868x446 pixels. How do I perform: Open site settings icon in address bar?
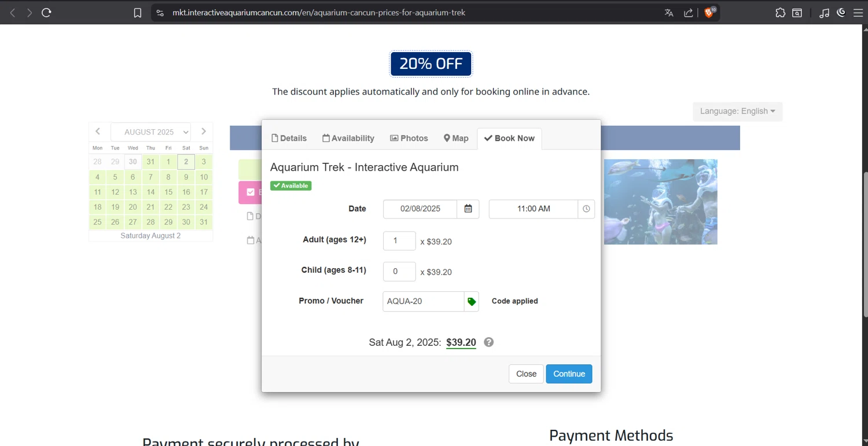160,13
